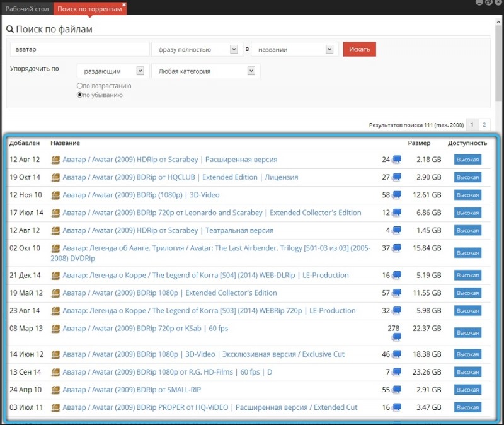Click film category icon of HQCLUB row
Screen dimensions: 504x425
point(55,178)
